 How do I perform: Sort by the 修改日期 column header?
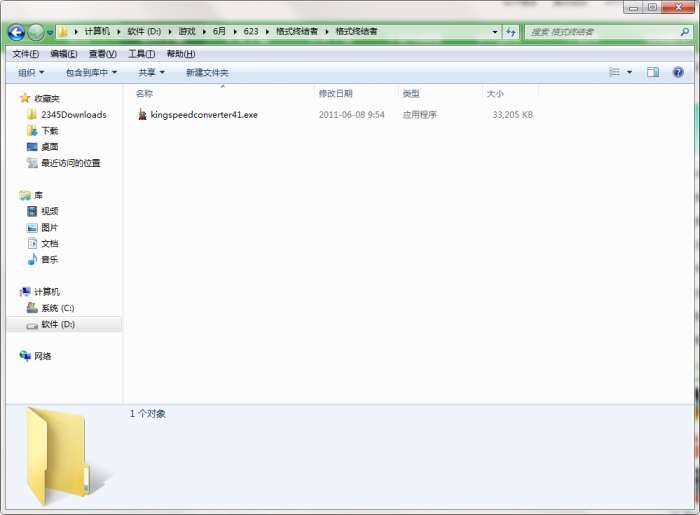[336, 94]
